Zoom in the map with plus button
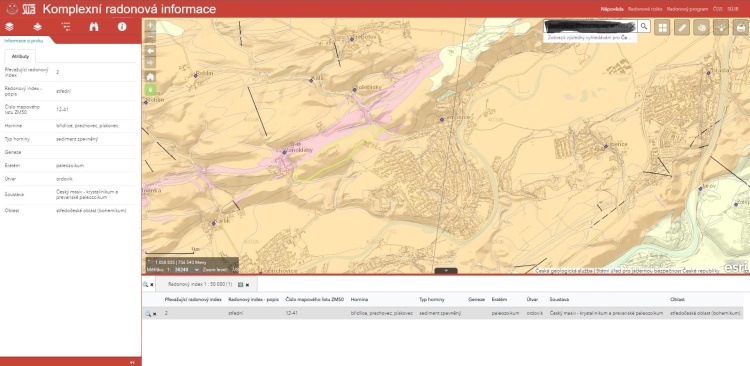The height and width of the screenshot is (366, 750). [x=150, y=26]
